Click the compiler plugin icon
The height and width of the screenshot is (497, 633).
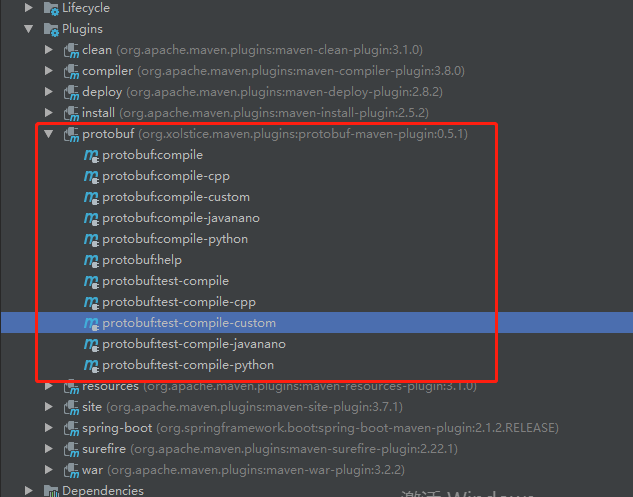(x=71, y=71)
